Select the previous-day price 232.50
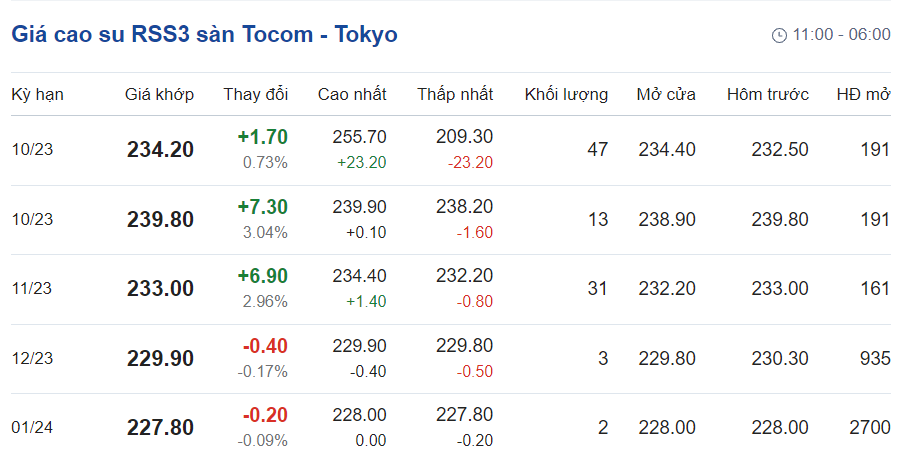899x455 pixels. pos(780,150)
